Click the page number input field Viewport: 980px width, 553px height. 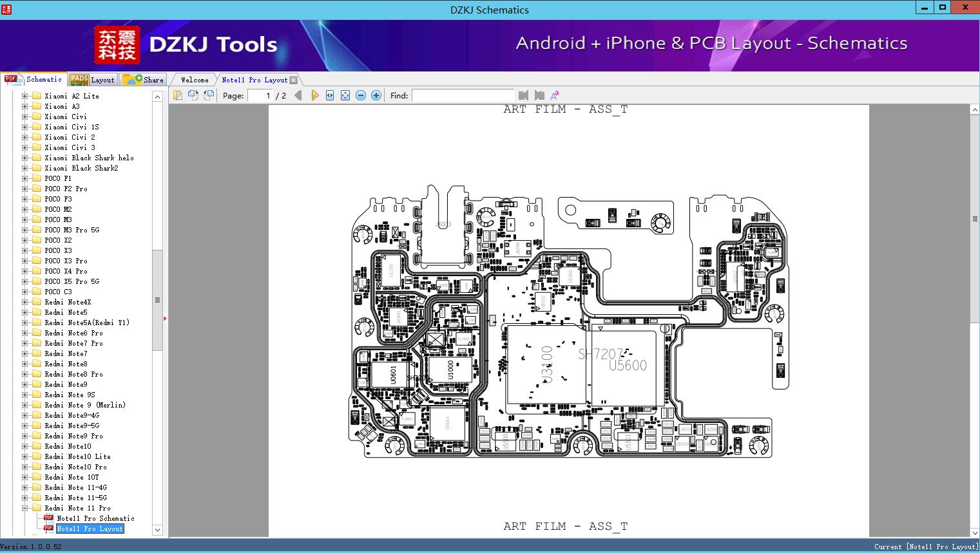point(260,95)
